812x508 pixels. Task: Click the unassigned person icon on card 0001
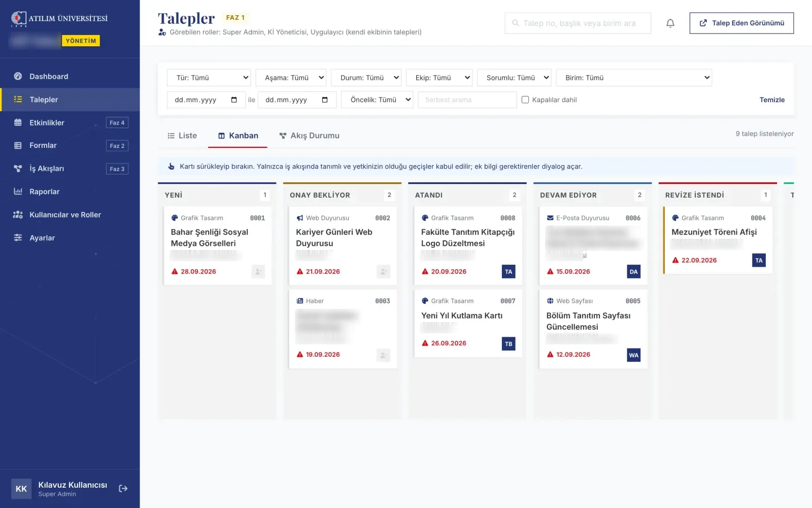click(x=258, y=272)
